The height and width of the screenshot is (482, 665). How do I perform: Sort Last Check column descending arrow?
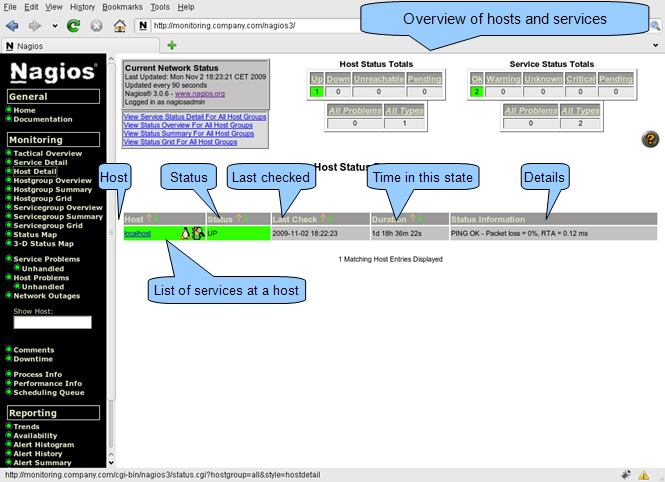[x=330, y=218]
